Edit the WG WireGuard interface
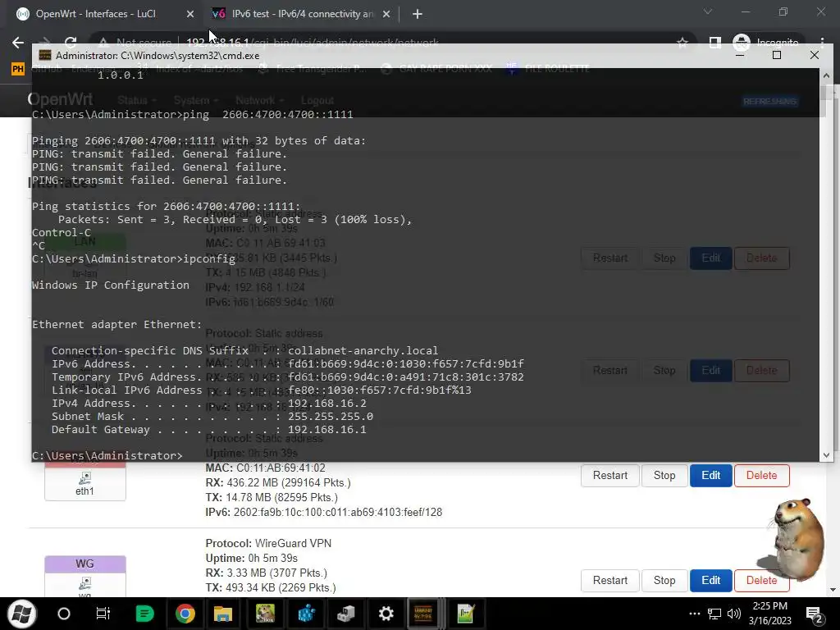This screenshot has height=630, width=840. (711, 581)
